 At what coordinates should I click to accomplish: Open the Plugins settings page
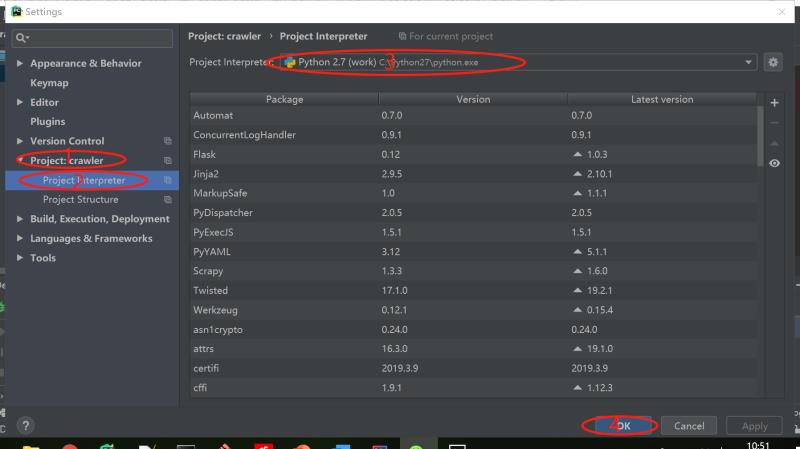47,121
